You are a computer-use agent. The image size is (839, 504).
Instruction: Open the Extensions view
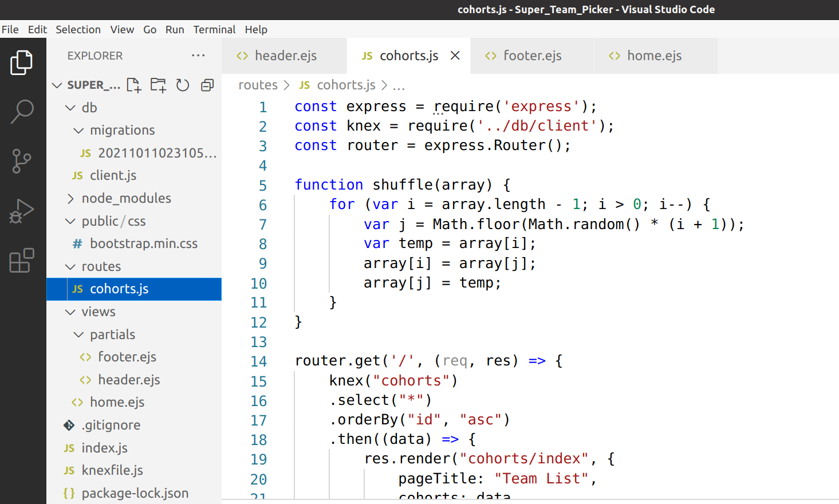21,261
